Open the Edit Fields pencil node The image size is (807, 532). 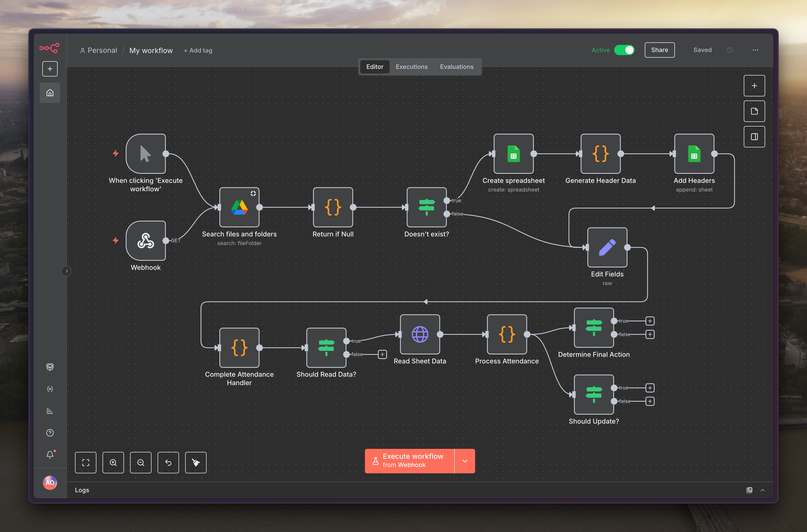coord(607,247)
